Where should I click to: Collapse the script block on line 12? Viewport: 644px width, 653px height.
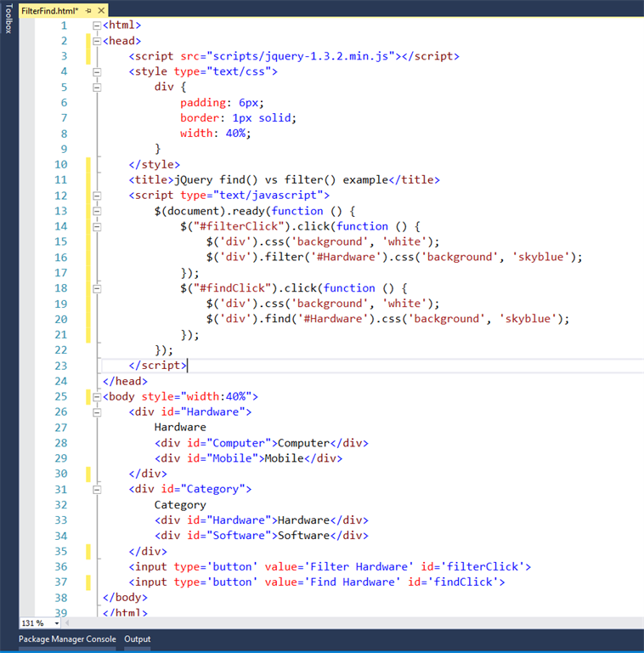point(97,196)
